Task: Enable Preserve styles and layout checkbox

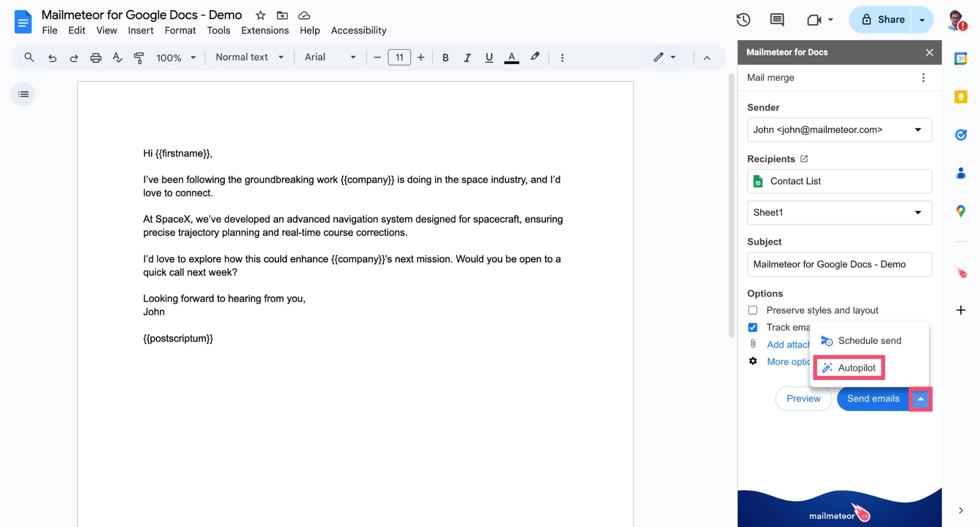Action: pyautogui.click(x=752, y=310)
